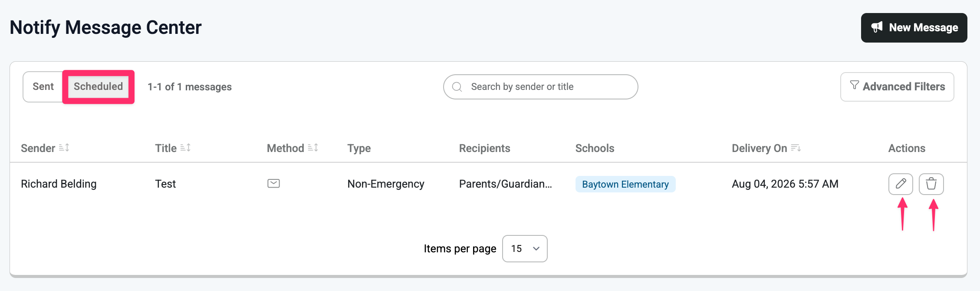This screenshot has height=291, width=980.
Task: Sort messages by Title column
Action: tap(185, 148)
